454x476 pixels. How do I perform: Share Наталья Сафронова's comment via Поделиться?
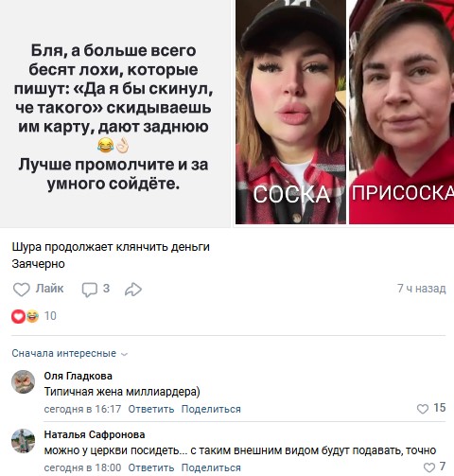point(211,467)
